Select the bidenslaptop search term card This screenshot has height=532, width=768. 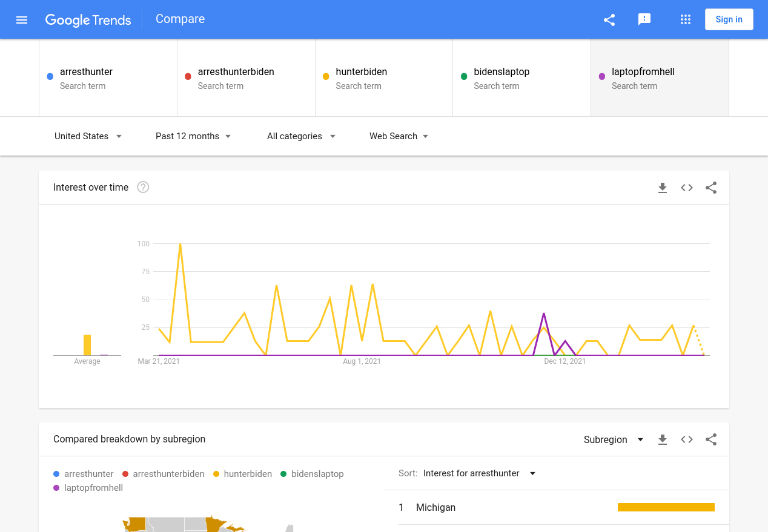tap(521, 77)
